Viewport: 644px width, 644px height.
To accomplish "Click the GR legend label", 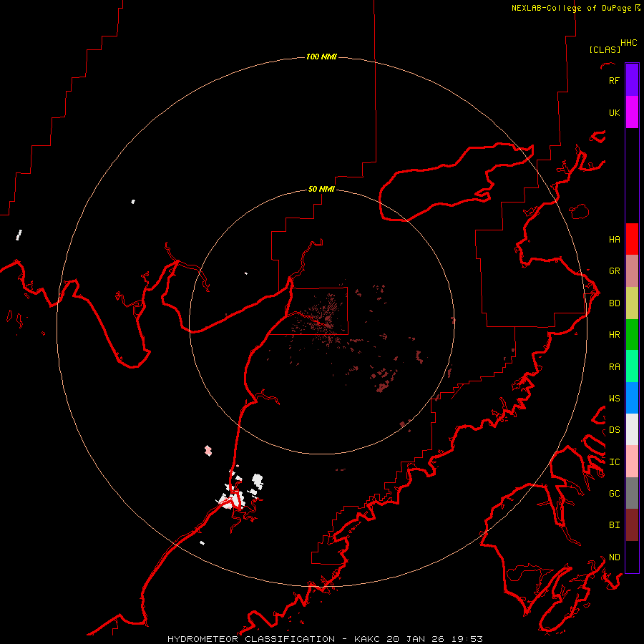I will coord(614,270).
